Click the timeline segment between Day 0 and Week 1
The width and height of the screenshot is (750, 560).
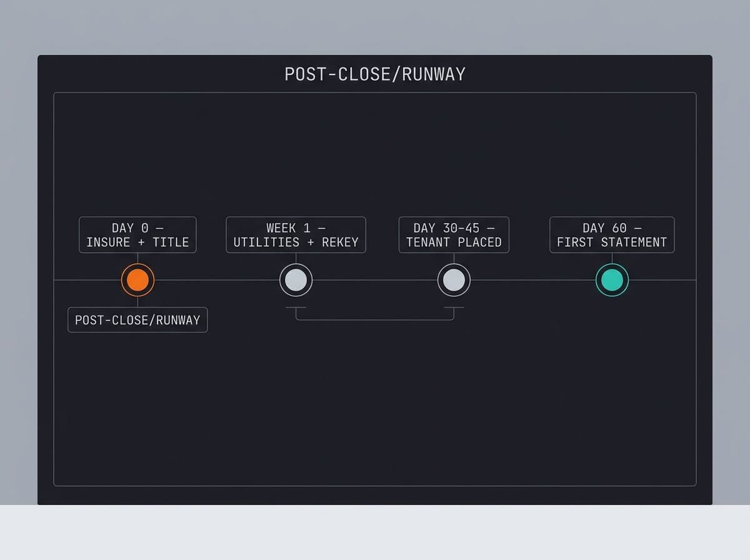pos(216,280)
